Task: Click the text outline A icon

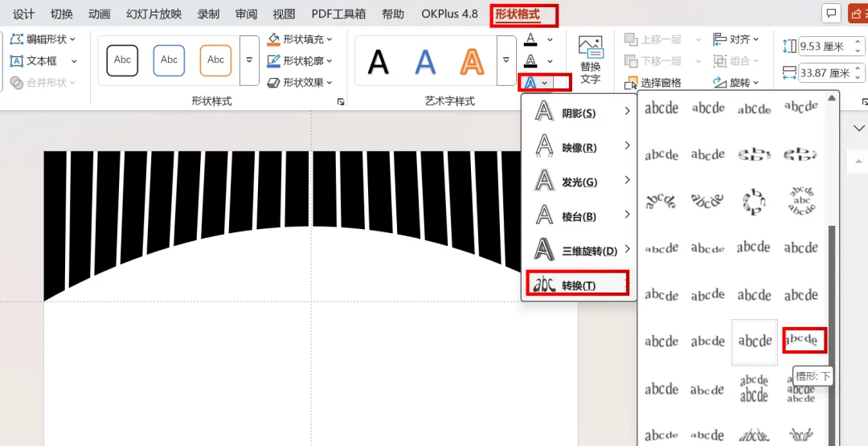Action: [x=530, y=61]
